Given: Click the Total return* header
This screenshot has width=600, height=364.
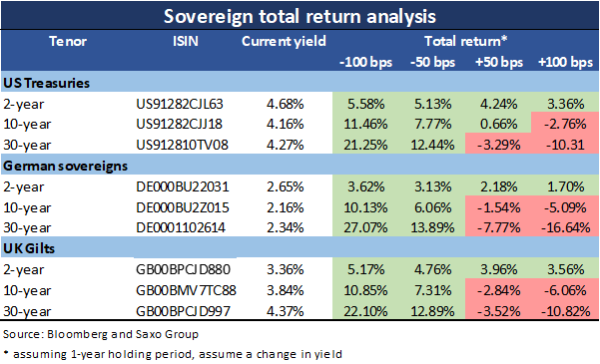Looking at the screenshot, I should [465, 41].
